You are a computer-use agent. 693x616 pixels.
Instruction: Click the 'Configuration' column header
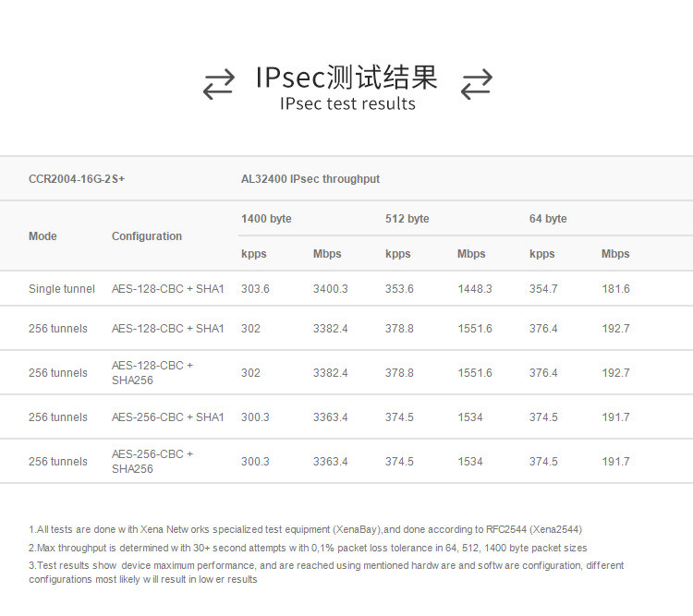point(147,236)
